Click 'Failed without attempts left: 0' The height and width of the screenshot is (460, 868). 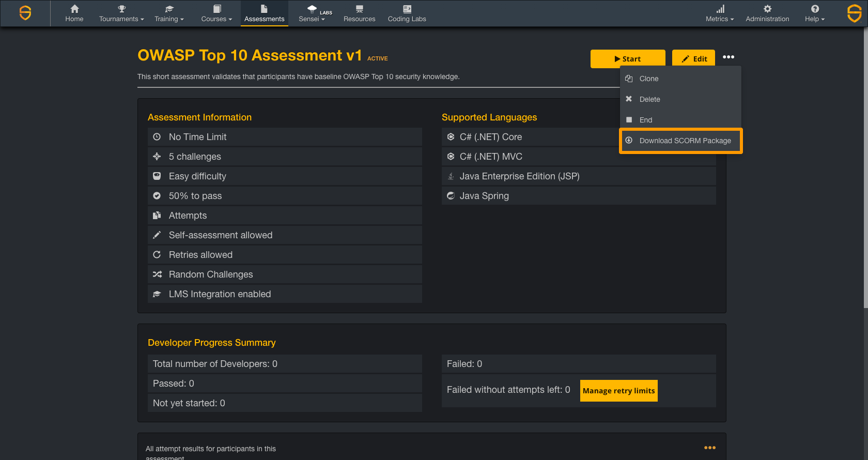pos(508,390)
